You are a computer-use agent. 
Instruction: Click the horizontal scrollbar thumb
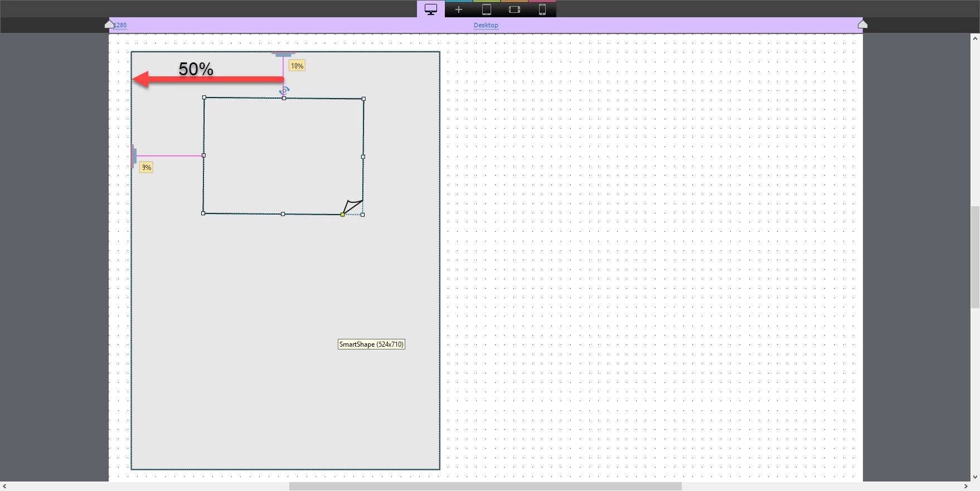pyautogui.click(x=486, y=487)
